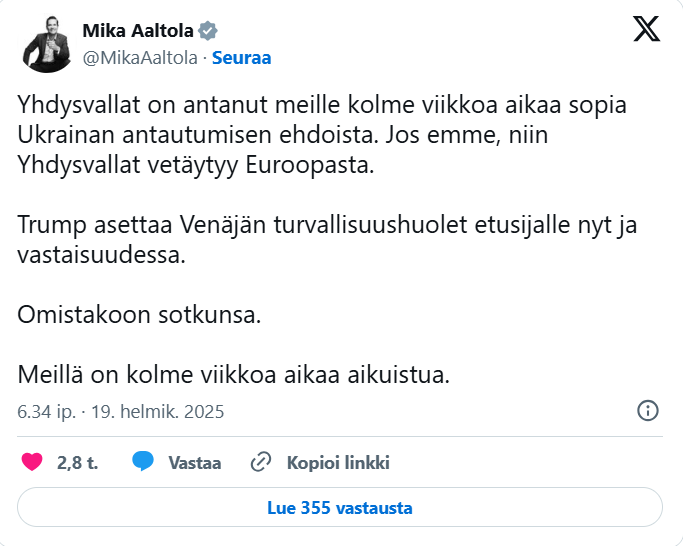Click the @MikaAaltola handle
Image resolution: width=683 pixels, height=546 pixels.
(140, 58)
